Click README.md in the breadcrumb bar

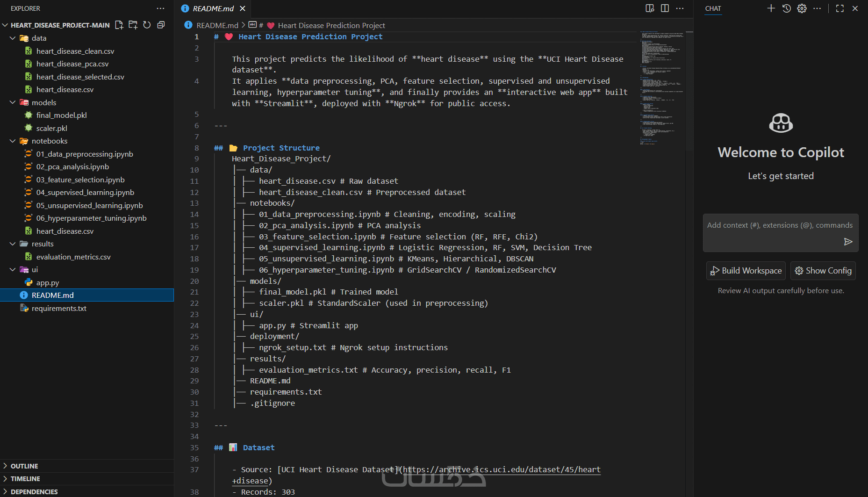tap(217, 25)
